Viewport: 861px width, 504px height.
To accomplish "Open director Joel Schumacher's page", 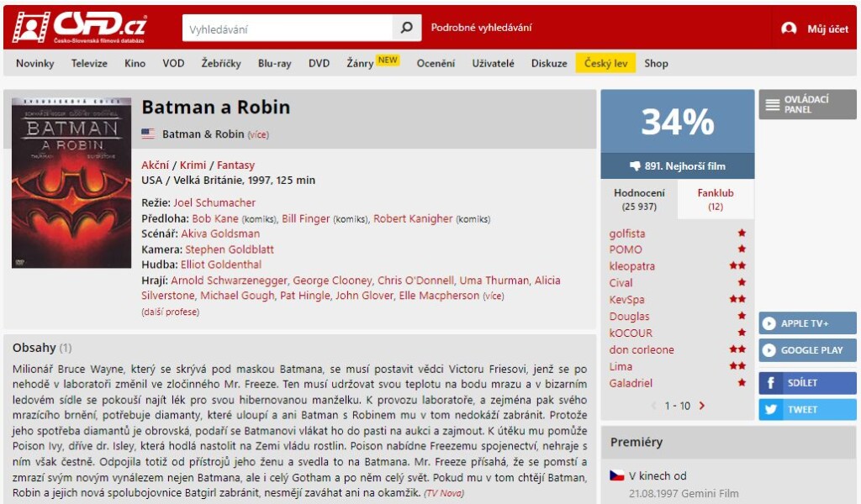I will 214,203.
